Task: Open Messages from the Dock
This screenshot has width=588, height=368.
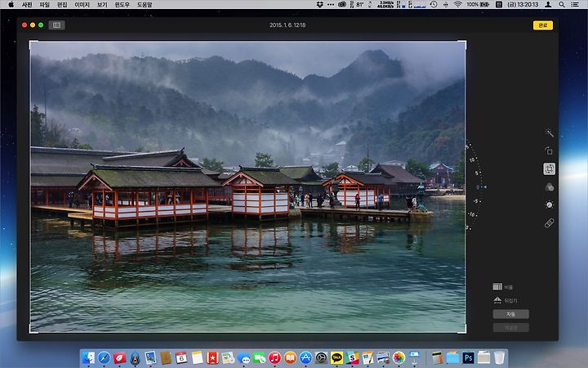Action: 243,358
